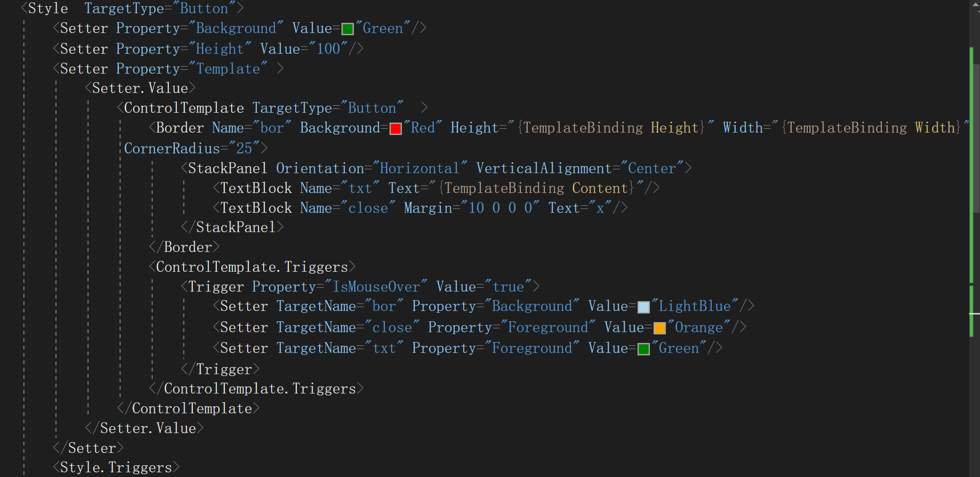This screenshot has width=980, height=477.
Task: Click green swatch on Background setter line
Action: 347,29
